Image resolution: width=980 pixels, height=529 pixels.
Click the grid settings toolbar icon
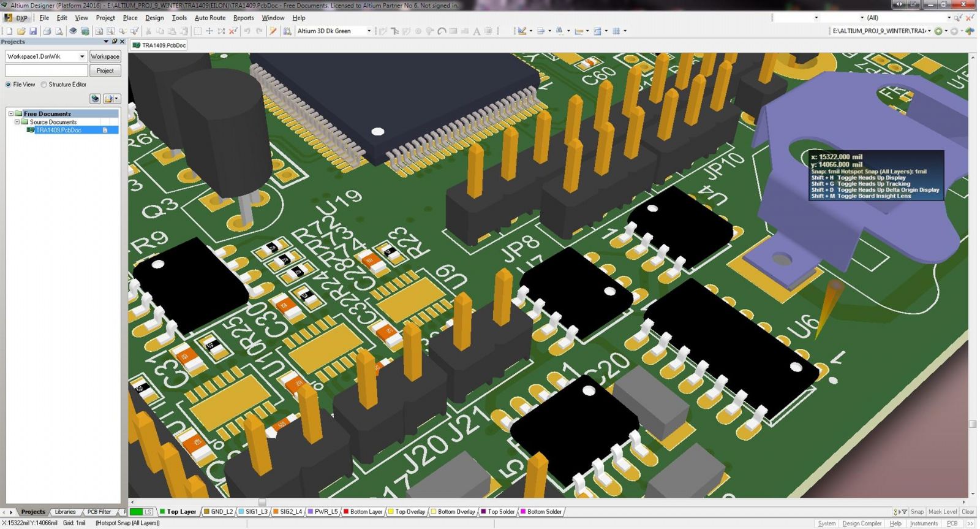(616, 31)
